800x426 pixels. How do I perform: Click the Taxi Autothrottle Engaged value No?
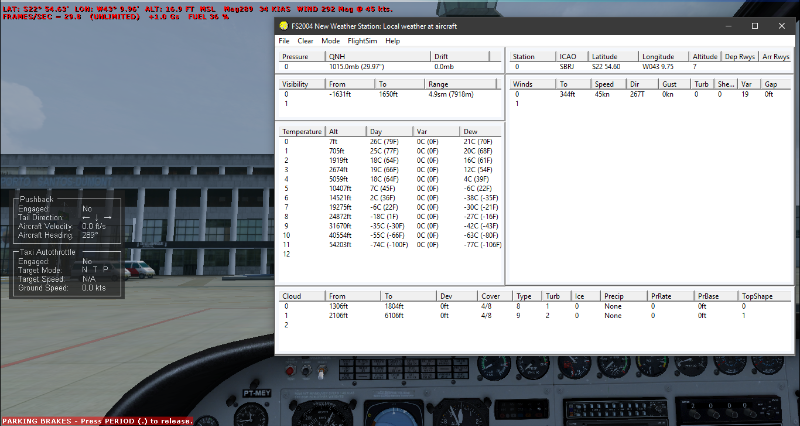(x=87, y=261)
